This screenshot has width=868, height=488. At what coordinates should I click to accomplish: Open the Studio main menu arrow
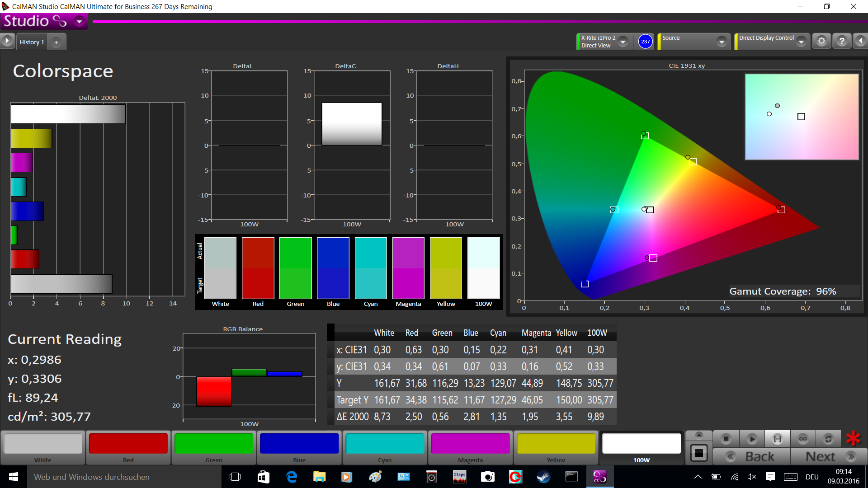(x=80, y=21)
